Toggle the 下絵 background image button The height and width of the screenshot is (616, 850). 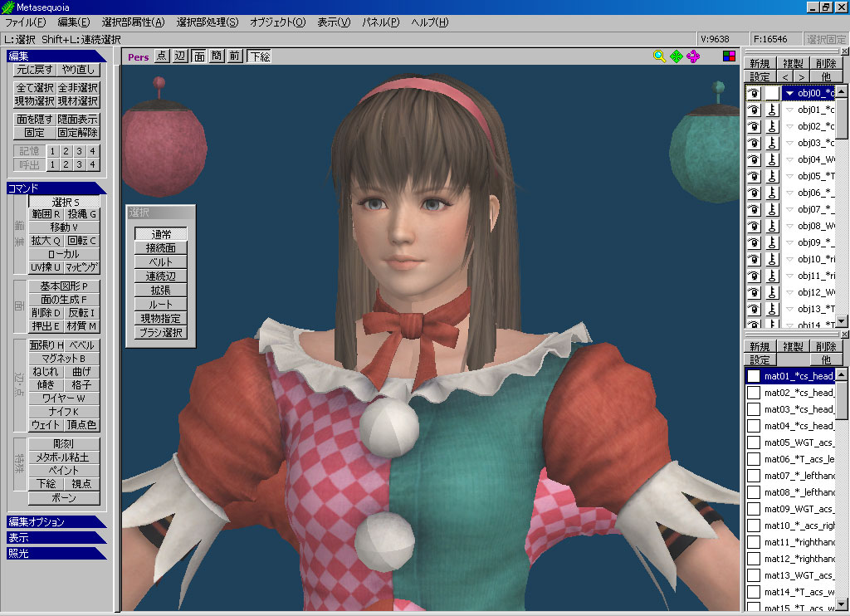260,56
